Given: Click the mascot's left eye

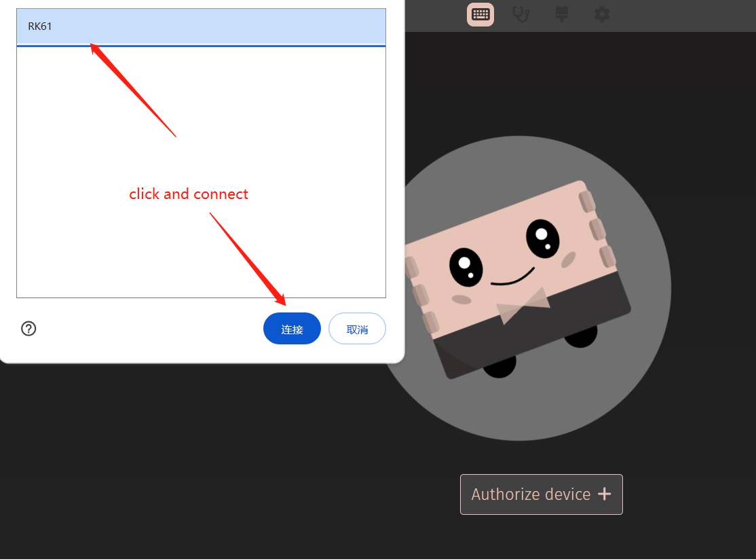Looking at the screenshot, I should pyautogui.click(x=466, y=268).
